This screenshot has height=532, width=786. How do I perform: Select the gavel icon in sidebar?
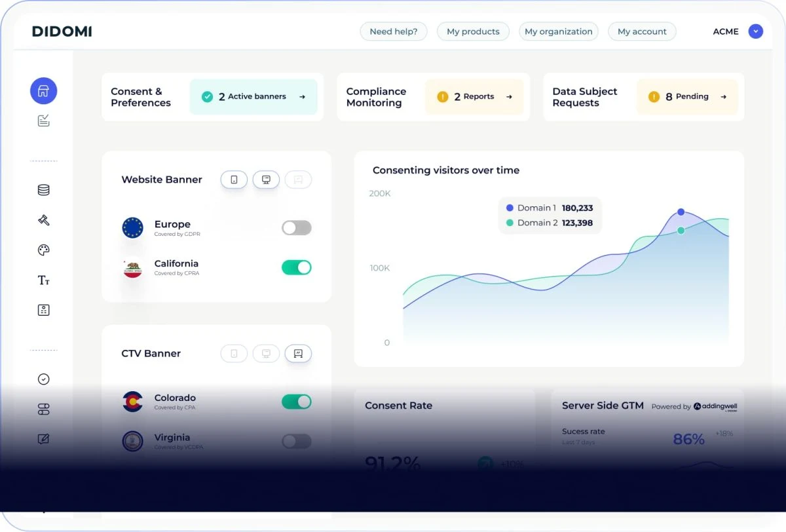pos(43,220)
